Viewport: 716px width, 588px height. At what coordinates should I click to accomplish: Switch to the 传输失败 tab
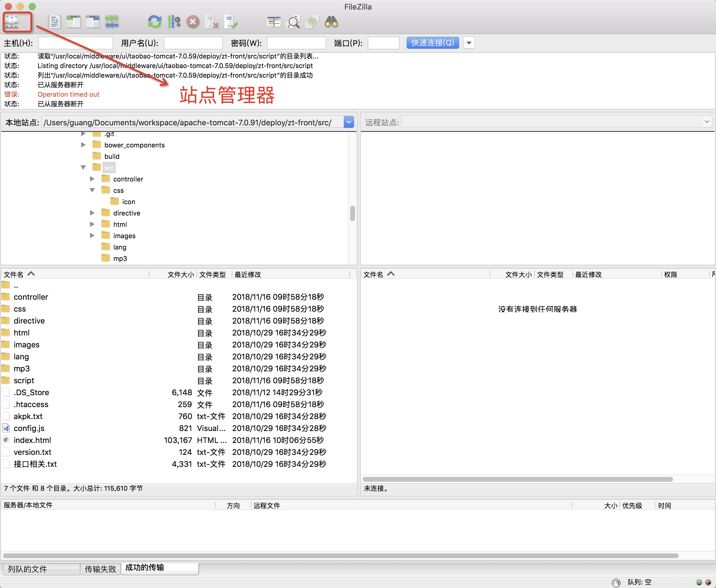[x=100, y=569]
